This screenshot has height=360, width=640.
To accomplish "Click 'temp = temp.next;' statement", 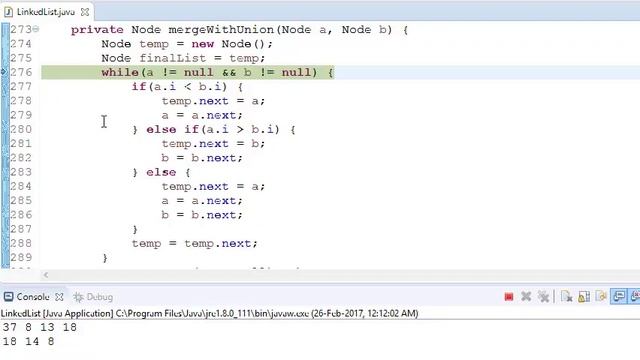I will pyautogui.click(x=195, y=244).
